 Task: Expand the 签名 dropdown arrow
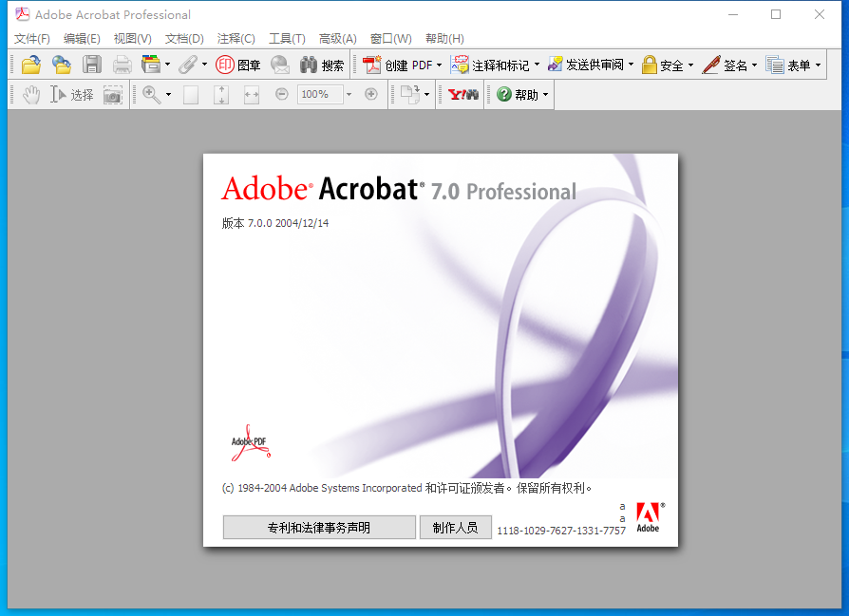(754, 65)
